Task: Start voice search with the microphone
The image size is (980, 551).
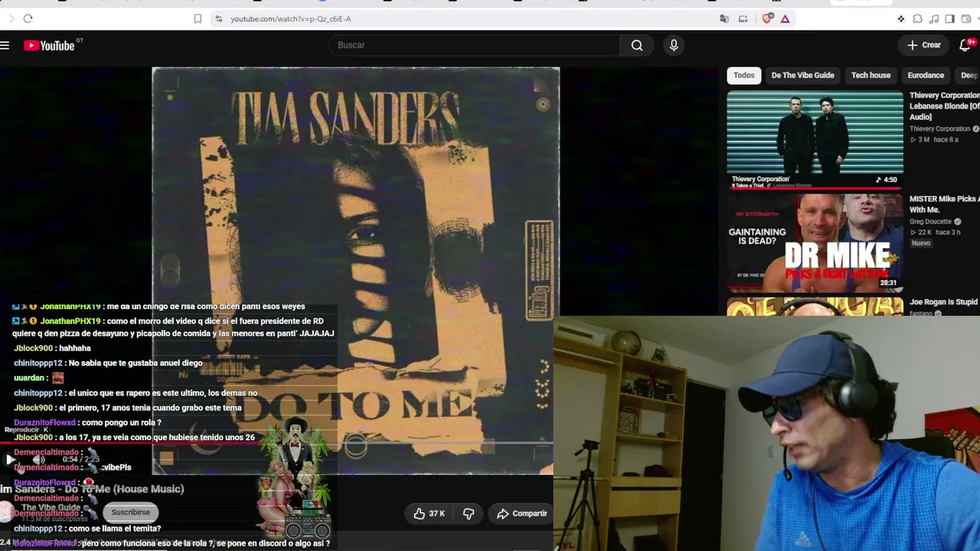Action: (x=674, y=45)
